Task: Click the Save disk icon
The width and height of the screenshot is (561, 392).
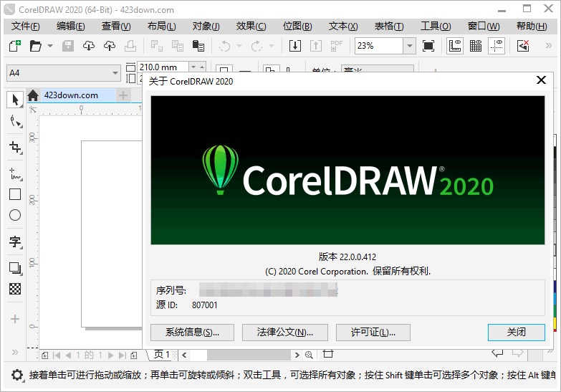Action: [x=68, y=46]
